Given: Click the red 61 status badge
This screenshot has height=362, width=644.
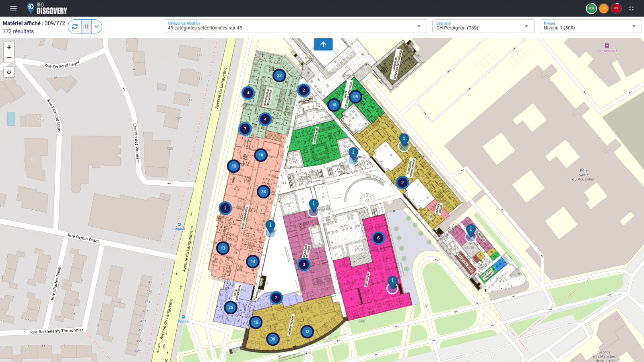Looking at the screenshot, I should coord(616,8).
